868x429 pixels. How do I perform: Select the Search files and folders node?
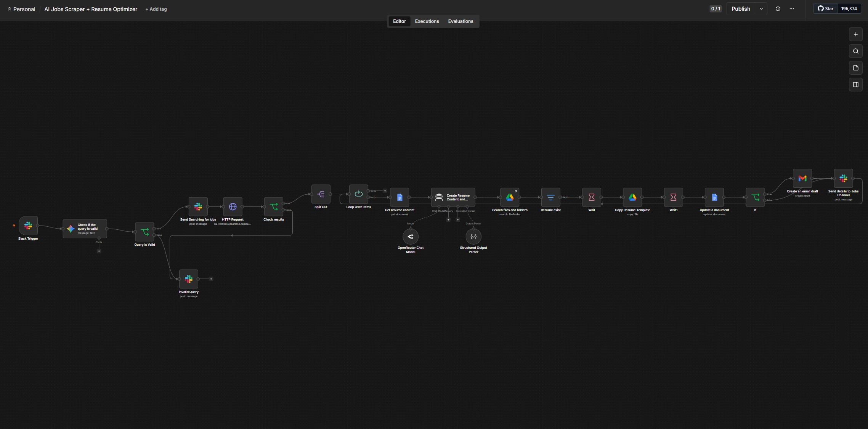click(x=510, y=197)
